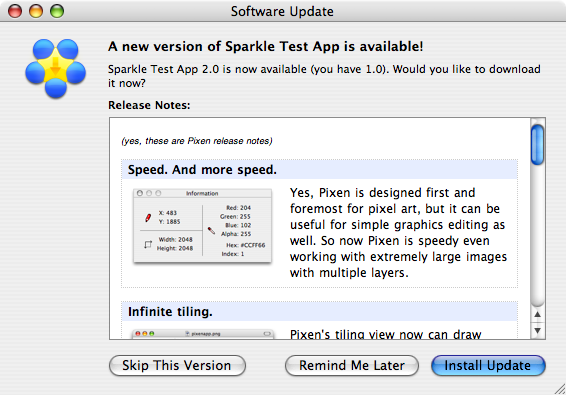Minimize the Software Update window
This screenshot has height=395, width=566.
(x=36, y=11)
